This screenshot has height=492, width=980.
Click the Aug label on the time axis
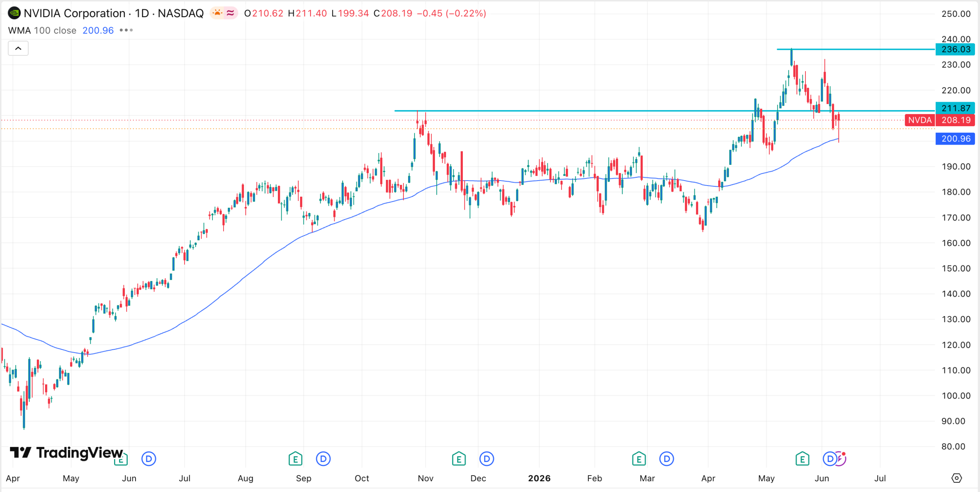tap(245, 478)
